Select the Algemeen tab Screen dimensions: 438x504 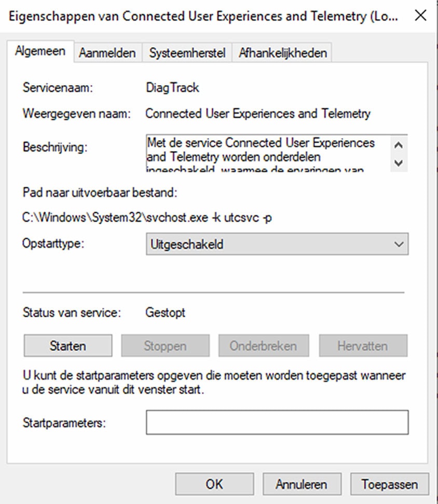pyautogui.click(x=40, y=51)
